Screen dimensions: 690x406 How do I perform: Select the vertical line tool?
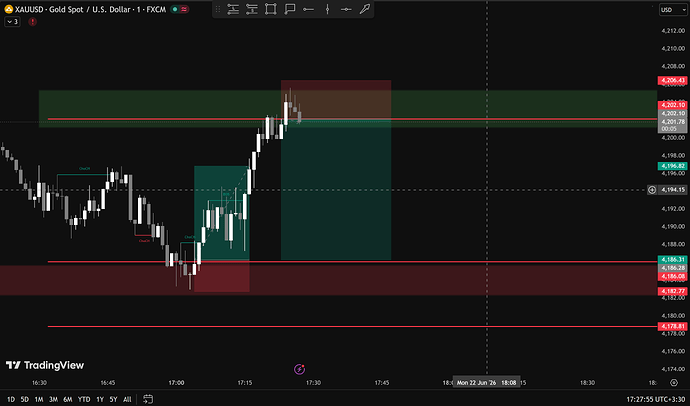[327, 9]
